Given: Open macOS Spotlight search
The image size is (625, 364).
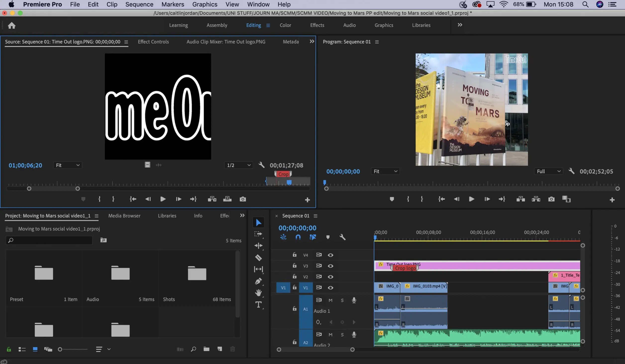Looking at the screenshot, I should [585, 4].
